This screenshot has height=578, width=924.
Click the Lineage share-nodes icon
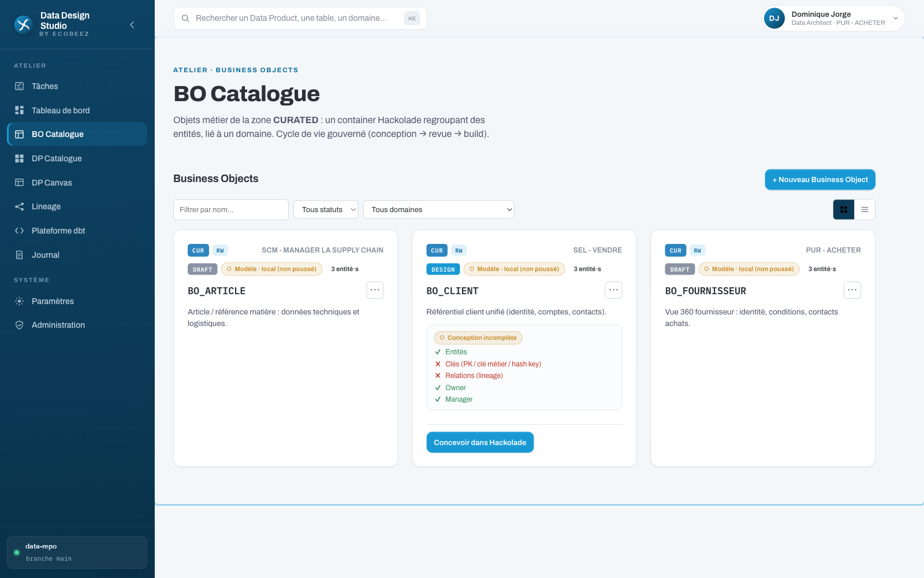pos(19,206)
